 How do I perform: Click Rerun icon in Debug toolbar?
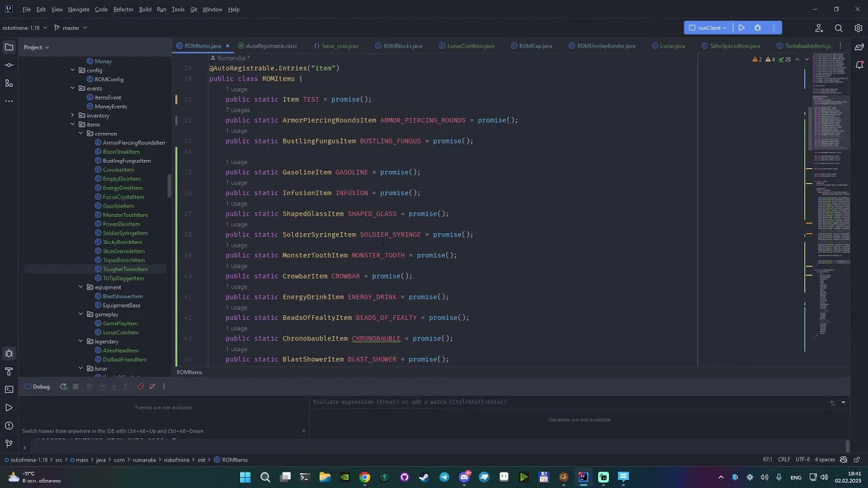point(63,386)
